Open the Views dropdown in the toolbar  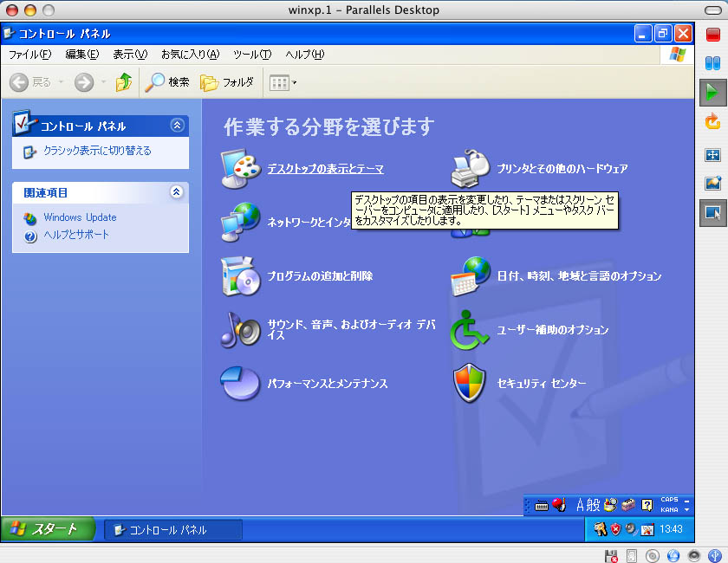click(x=283, y=82)
